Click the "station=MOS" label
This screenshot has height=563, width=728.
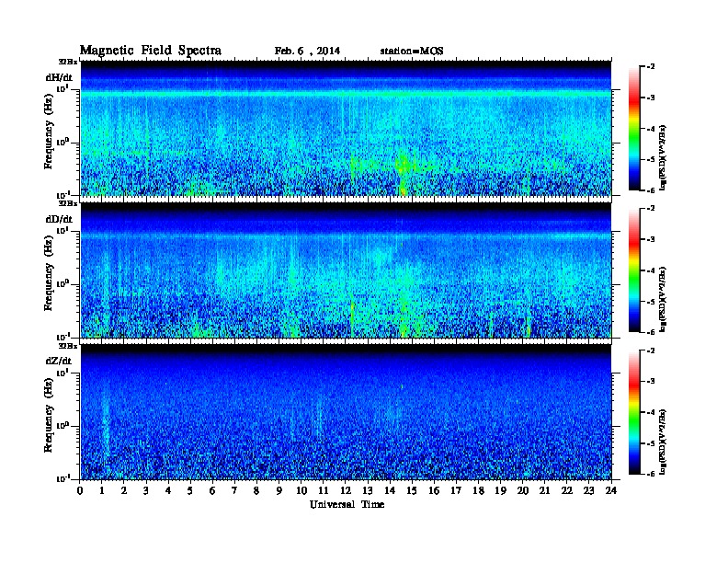tap(412, 52)
